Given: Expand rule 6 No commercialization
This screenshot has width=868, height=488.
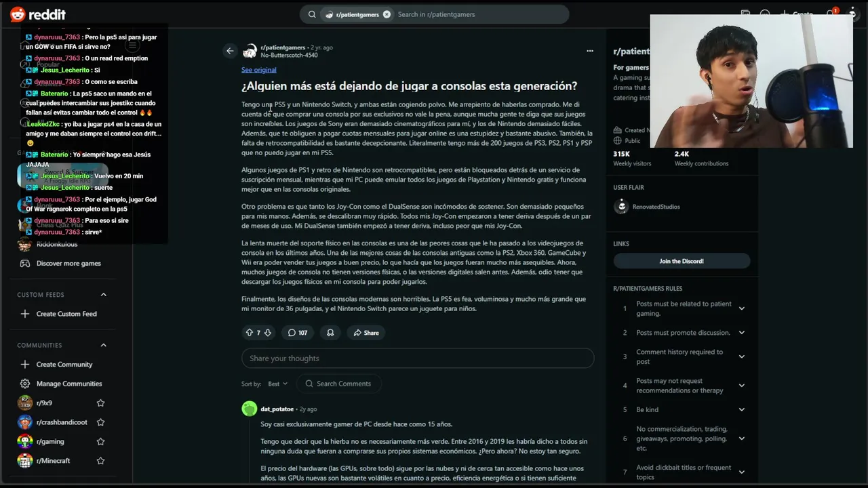Looking at the screenshot, I should point(741,439).
